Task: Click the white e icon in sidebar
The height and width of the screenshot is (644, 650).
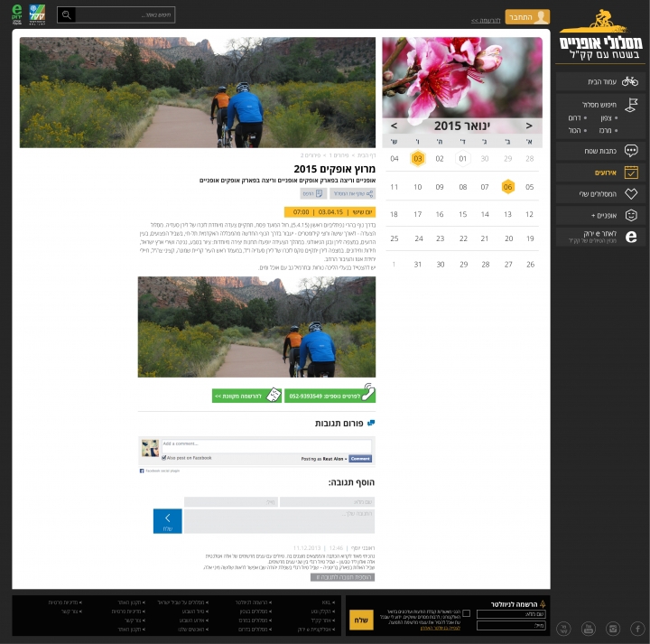Action: point(631,237)
